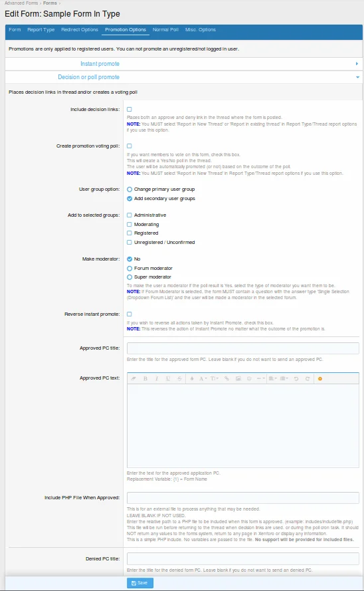364x591 pixels.
Task: Collapse the Decision or poll promote section
Action: click(x=184, y=77)
